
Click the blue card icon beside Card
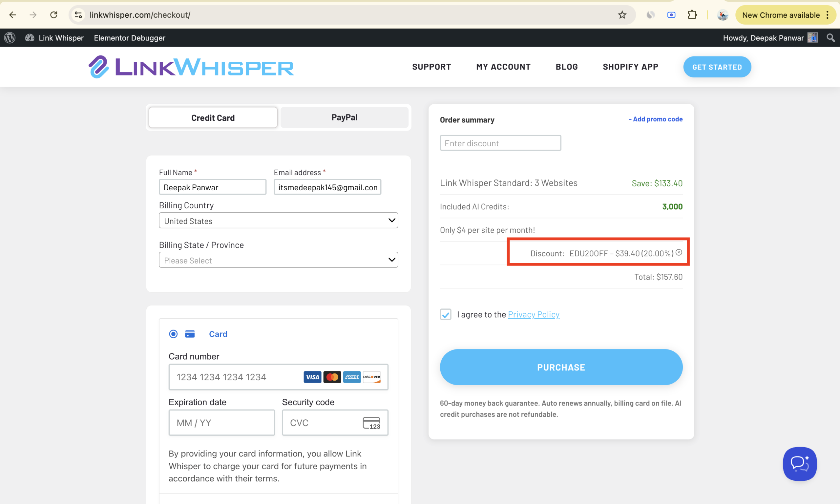pos(190,334)
